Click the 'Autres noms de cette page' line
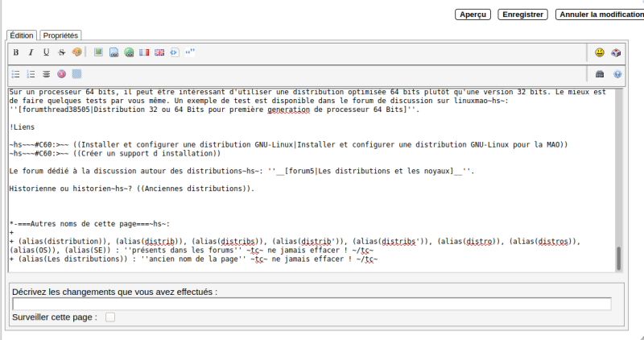The height and width of the screenshot is (340, 644). pos(89,224)
